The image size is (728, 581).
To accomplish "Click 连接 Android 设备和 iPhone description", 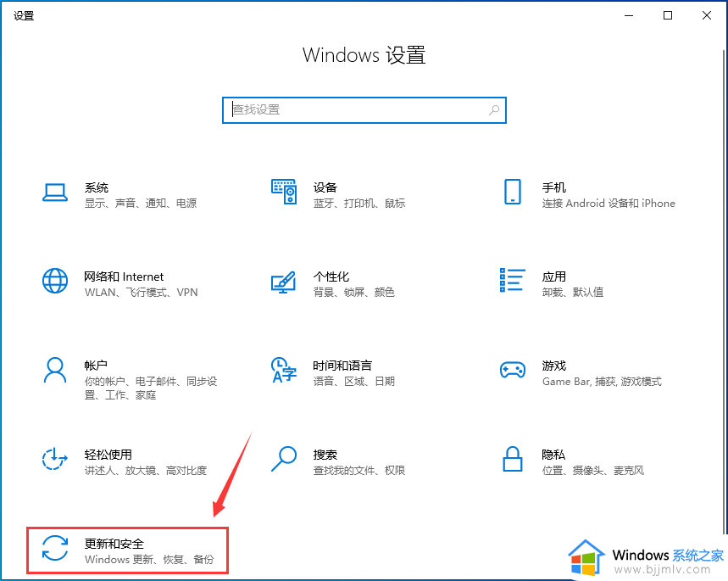I will pyautogui.click(x=609, y=203).
